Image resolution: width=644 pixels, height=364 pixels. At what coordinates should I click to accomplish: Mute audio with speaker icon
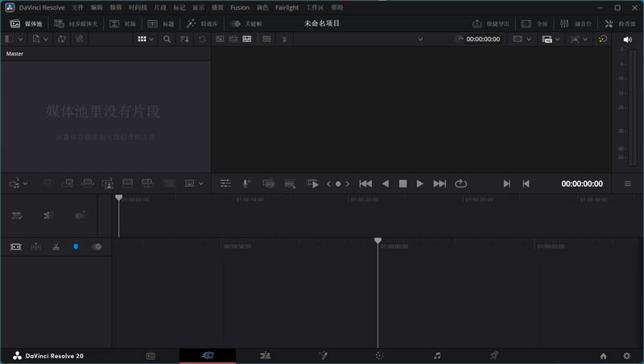pyautogui.click(x=628, y=39)
